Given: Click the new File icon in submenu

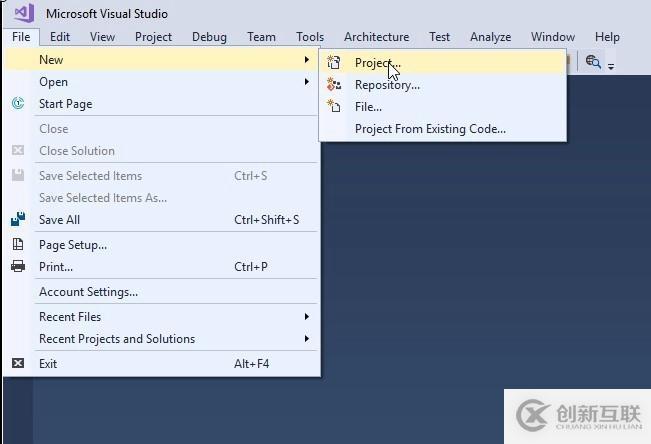Looking at the screenshot, I should point(335,107).
